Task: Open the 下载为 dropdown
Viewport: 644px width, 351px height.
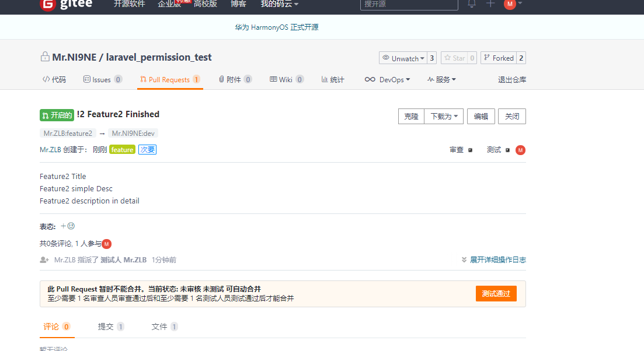Action: point(444,116)
